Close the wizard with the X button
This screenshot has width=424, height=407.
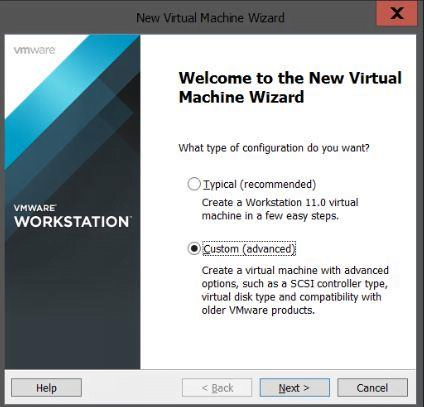click(x=397, y=13)
